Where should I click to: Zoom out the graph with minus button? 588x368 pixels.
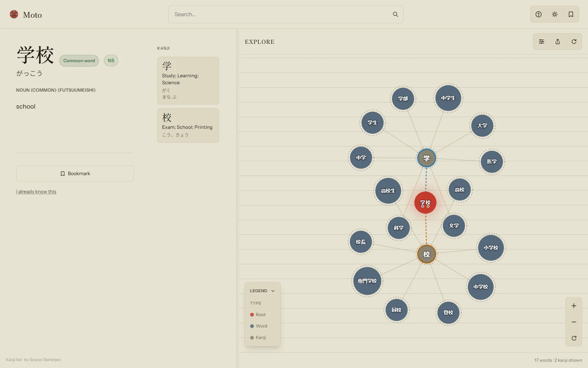click(x=574, y=322)
